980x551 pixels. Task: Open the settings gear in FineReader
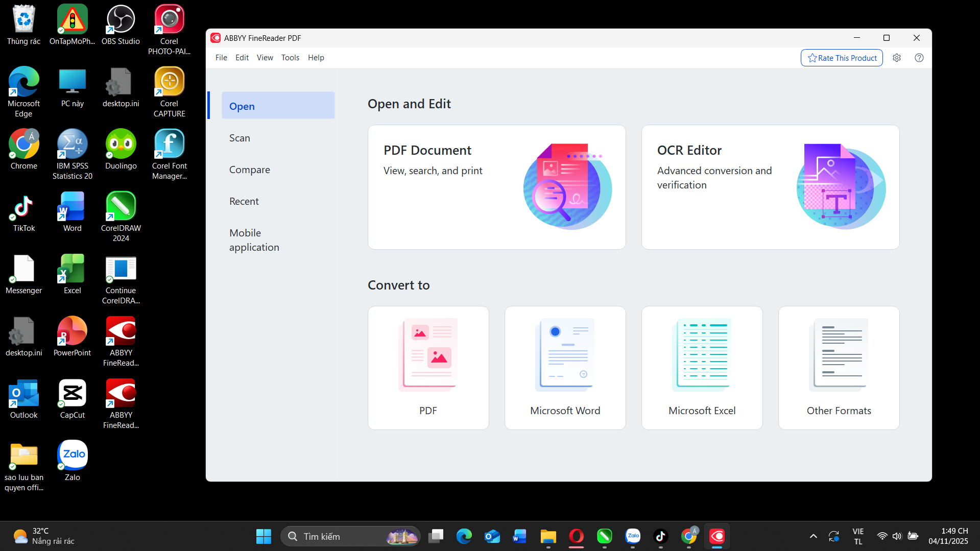[896, 58]
